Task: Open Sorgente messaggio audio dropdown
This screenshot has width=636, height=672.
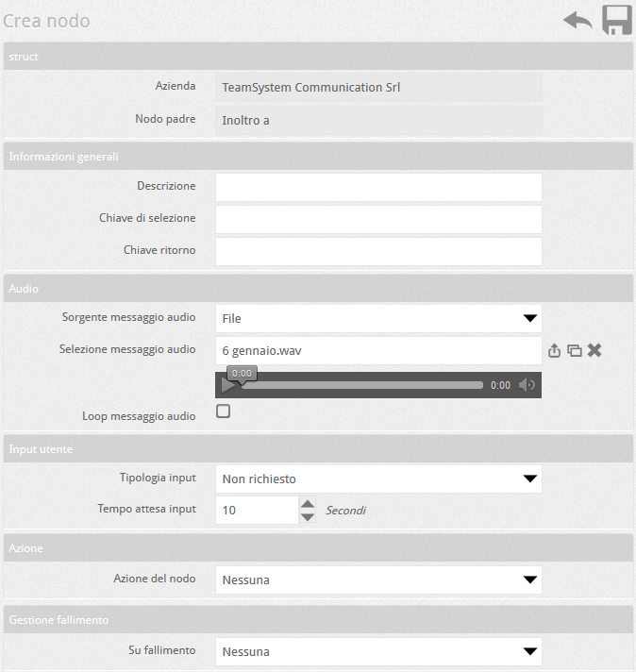Action: click(378, 319)
